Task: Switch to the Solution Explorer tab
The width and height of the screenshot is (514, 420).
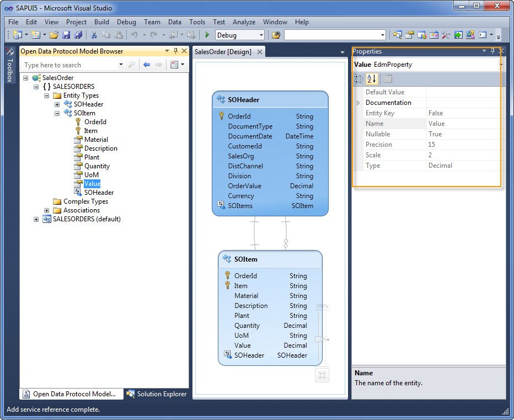Action: 157,394
